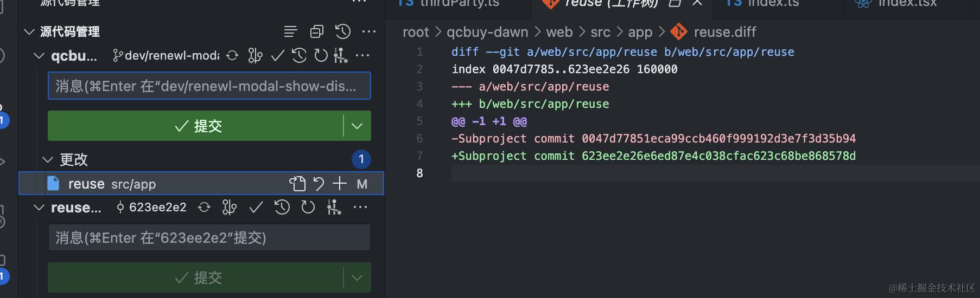Click the refresh icon in qcbu repository row
This screenshot has height=298, width=980.
pyautogui.click(x=321, y=55)
